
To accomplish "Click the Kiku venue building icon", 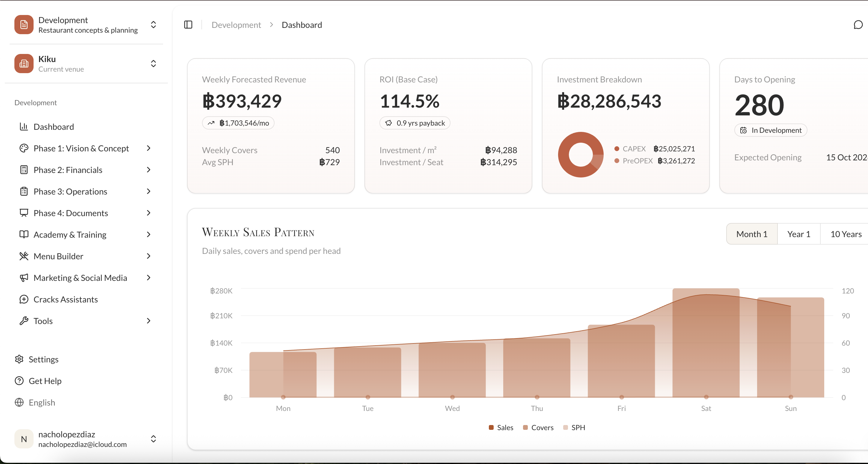I will tap(24, 63).
